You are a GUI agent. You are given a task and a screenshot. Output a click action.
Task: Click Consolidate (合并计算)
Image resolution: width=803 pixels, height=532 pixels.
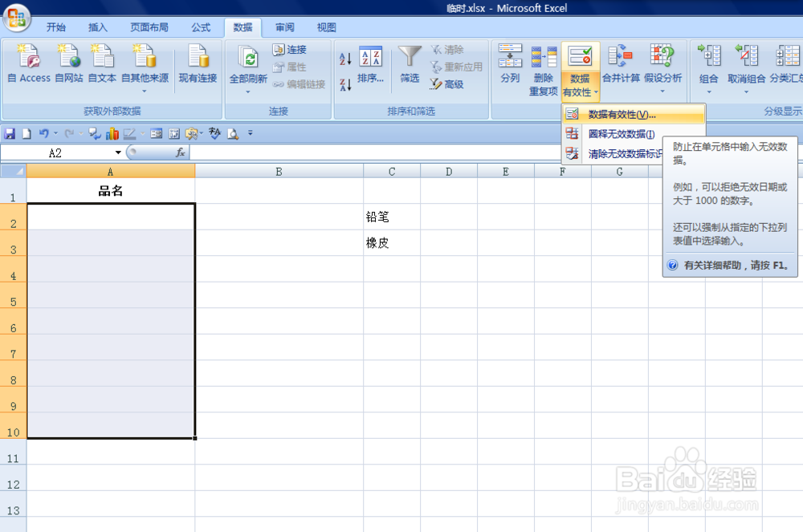(621, 64)
